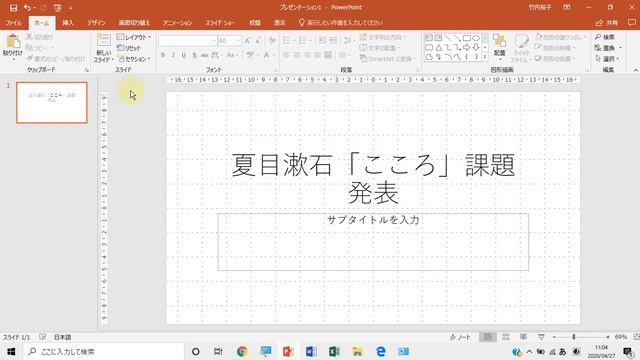Click the Bullets list icon

coord(287,40)
